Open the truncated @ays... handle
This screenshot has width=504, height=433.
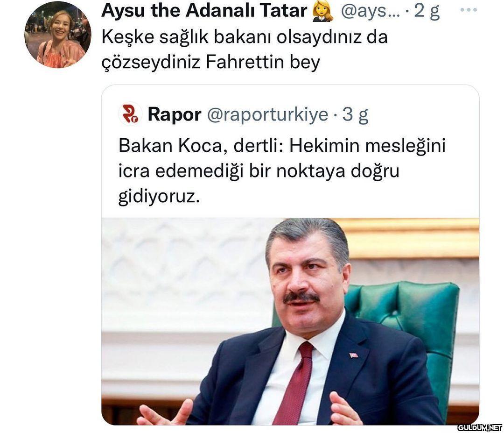tap(370, 12)
